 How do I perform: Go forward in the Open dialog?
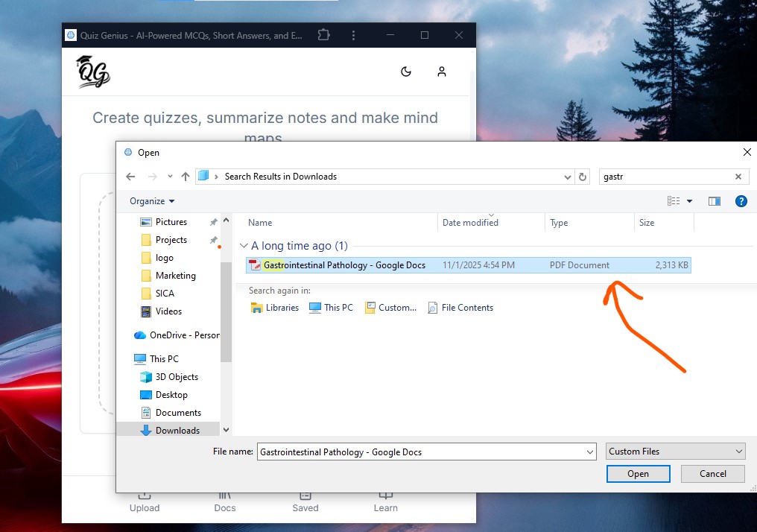coord(153,177)
